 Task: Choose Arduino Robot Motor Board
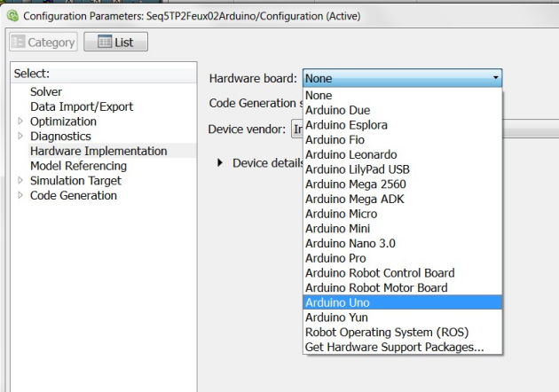(403, 287)
